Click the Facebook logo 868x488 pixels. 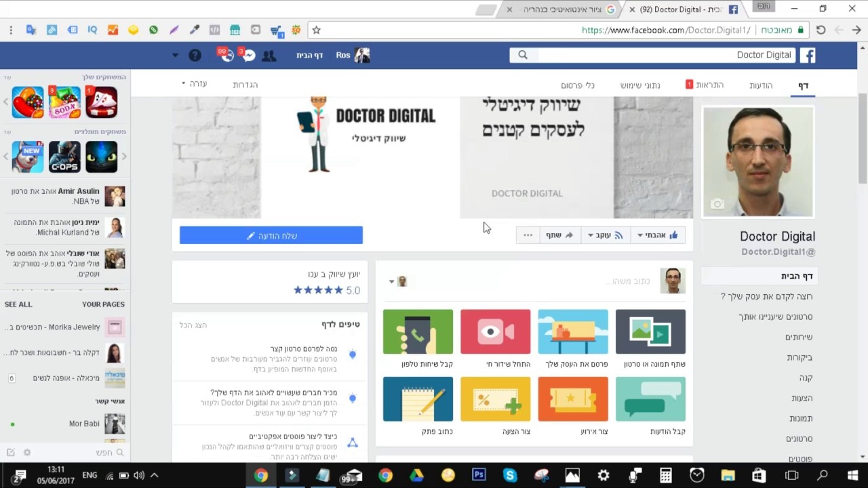[807, 55]
